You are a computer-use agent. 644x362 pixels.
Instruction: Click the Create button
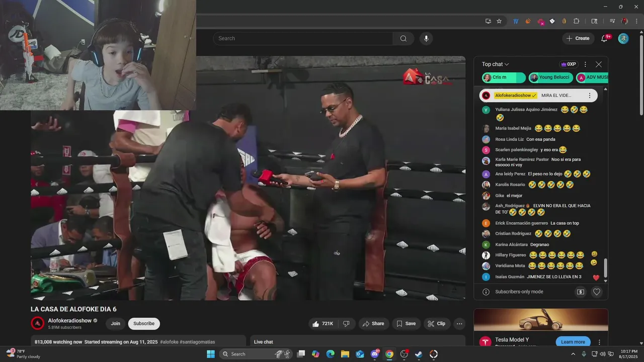[x=578, y=39]
